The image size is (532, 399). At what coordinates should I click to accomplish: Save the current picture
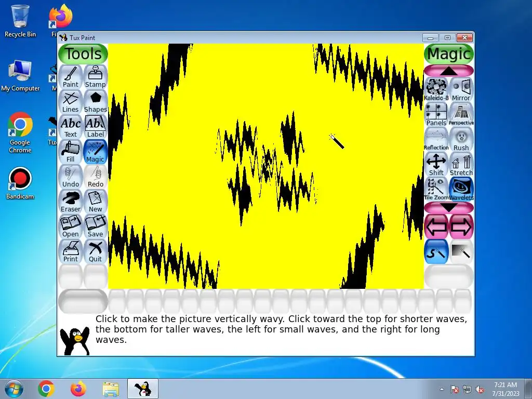coord(96,227)
